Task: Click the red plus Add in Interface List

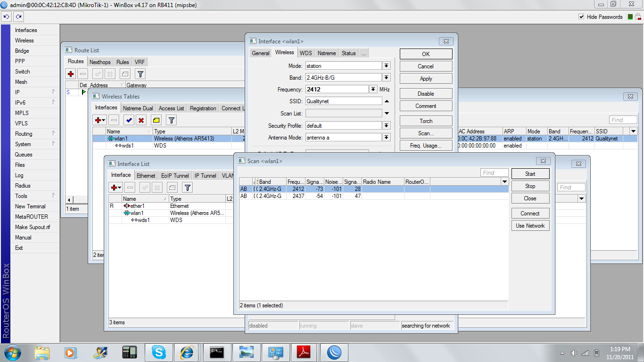Action: coord(116,187)
